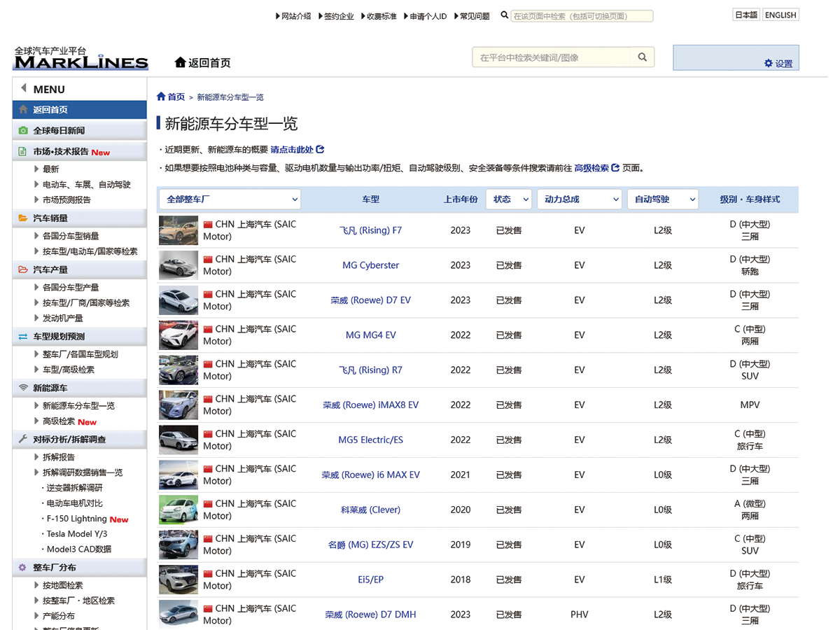This screenshot has height=630, width=840.
Task: Click the 高级检索 link in the note
Action: [x=591, y=168]
